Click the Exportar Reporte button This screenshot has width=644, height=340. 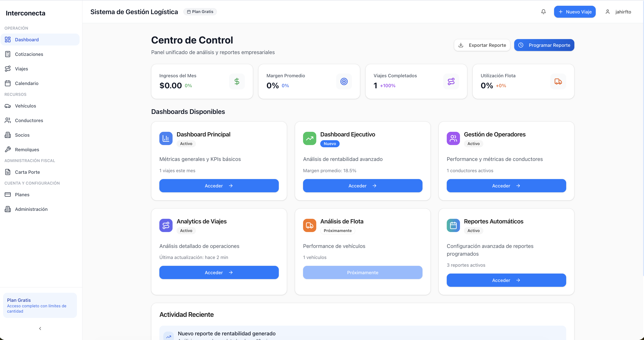(x=482, y=45)
